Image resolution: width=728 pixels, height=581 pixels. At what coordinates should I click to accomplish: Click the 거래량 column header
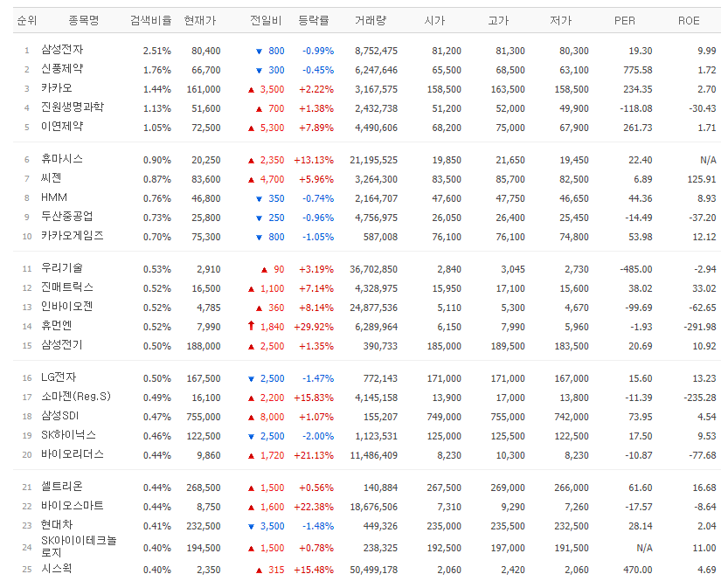point(371,20)
